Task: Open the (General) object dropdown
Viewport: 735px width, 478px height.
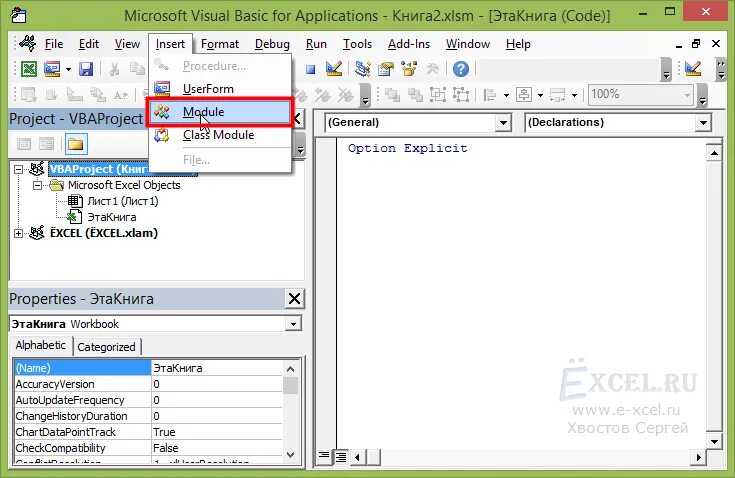Action: pyautogui.click(x=503, y=123)
